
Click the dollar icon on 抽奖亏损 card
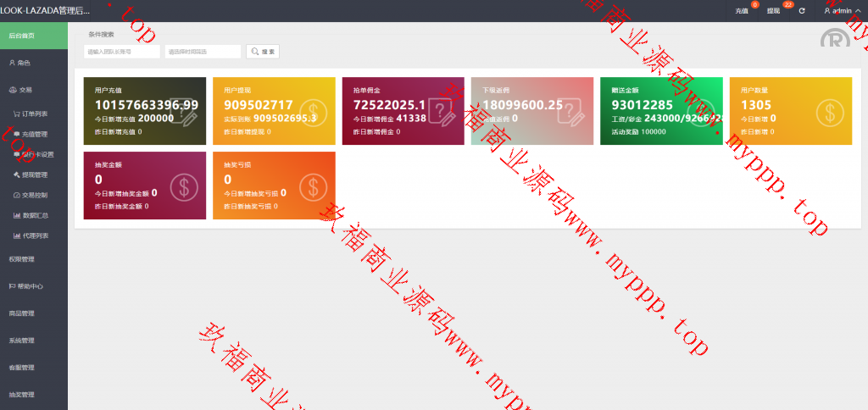click(x=314, y=186)
